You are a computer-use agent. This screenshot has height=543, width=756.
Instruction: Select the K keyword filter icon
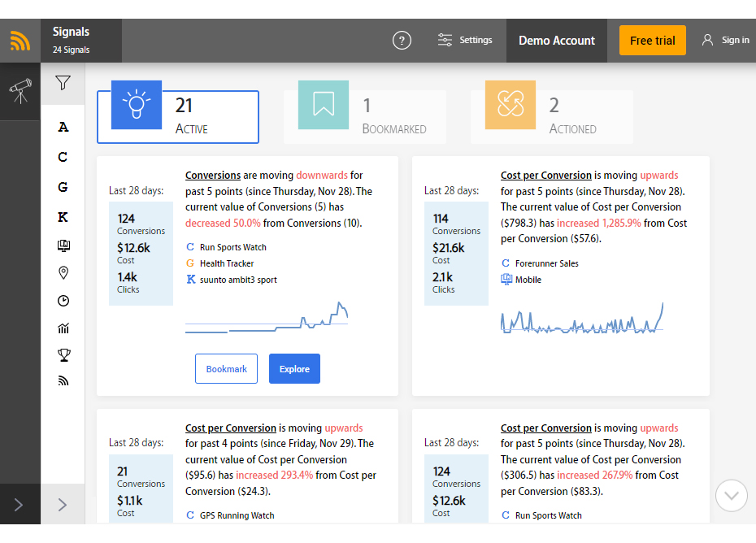pos(63,217)
